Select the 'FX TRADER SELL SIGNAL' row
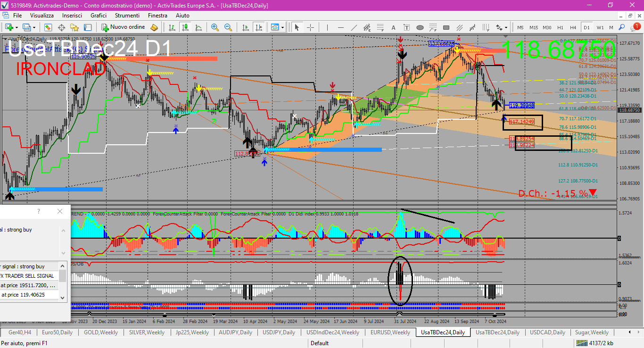The height and width of the screenshot is (348, 644). click(29, 276)
